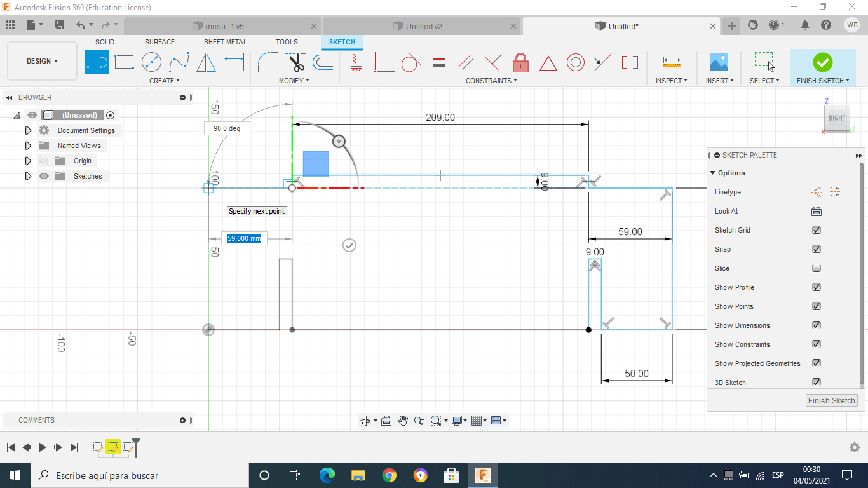Screen dimensions: 868x488
Task: Toggle the Snap checkbox
Action: pyautogui.click(x=817, y=249)
